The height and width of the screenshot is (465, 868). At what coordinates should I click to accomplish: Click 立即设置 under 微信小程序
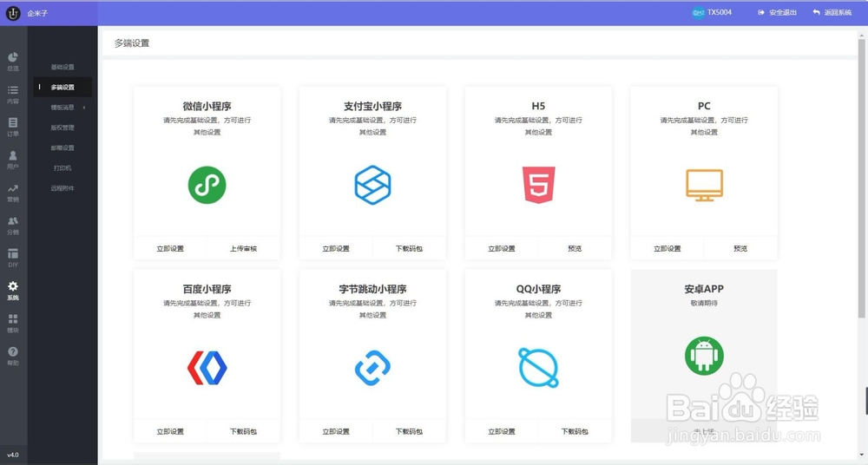point(170,249)
